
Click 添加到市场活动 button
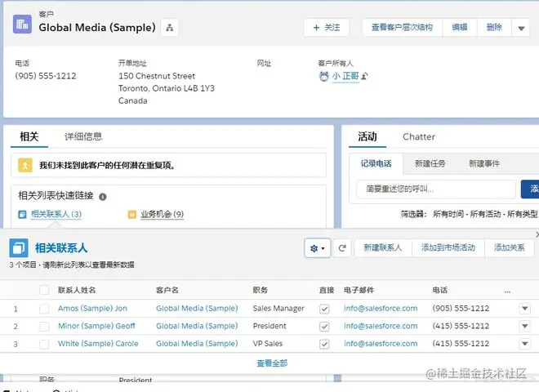448,248
